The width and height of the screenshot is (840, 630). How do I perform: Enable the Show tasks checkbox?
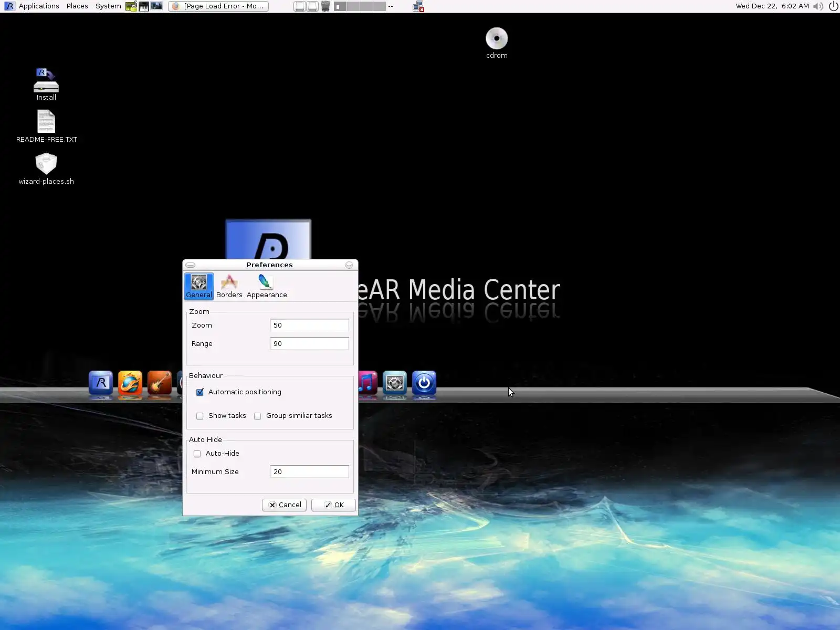tap(200, 416)
